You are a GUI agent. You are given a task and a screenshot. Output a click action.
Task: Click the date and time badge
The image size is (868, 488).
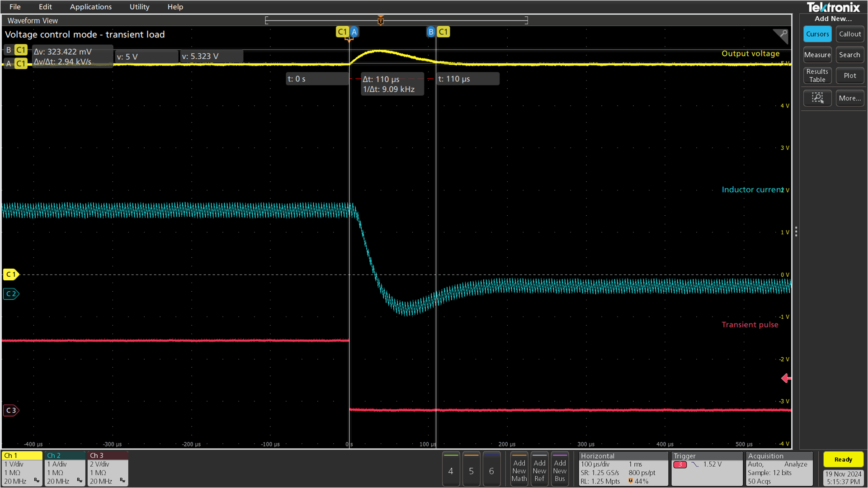click(x=843, y=478)
